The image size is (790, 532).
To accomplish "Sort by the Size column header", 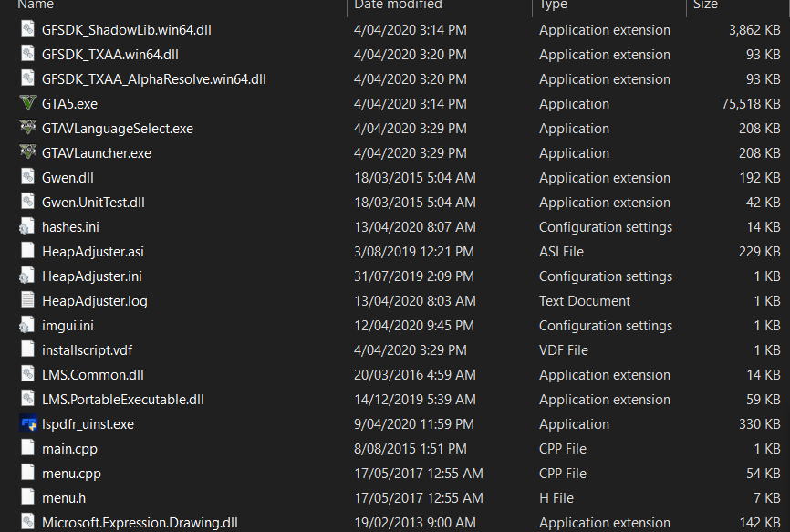I will [705, 5].
